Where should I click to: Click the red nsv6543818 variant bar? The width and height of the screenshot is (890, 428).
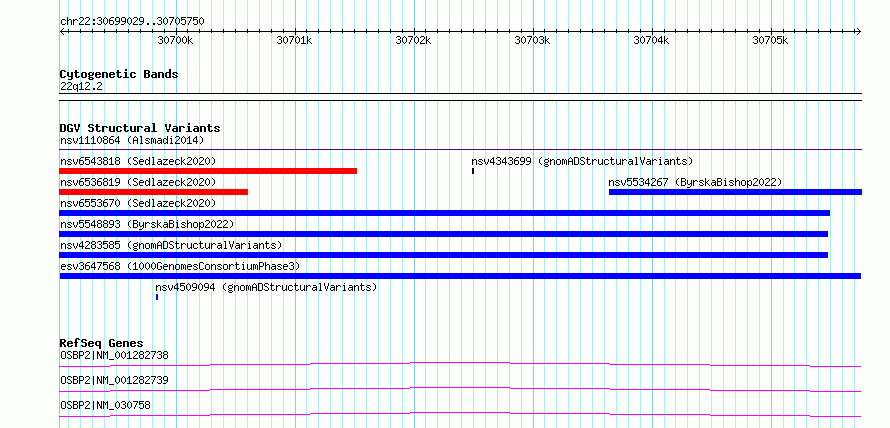(208, 171)
